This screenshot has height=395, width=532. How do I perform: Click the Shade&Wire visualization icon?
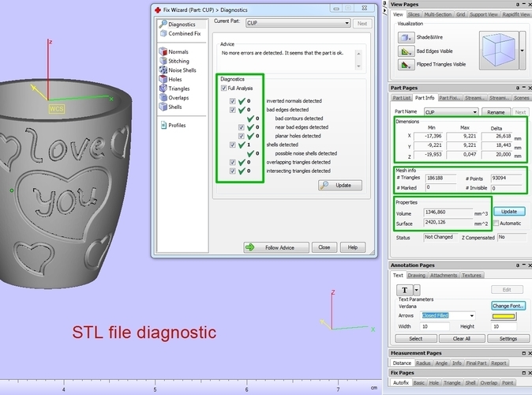tap(406, 37)
